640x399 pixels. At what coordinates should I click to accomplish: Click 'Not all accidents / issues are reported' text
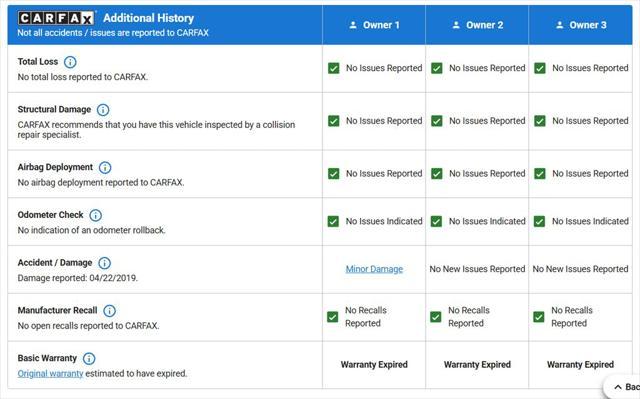pyautogui.click(x=113, y=33)
